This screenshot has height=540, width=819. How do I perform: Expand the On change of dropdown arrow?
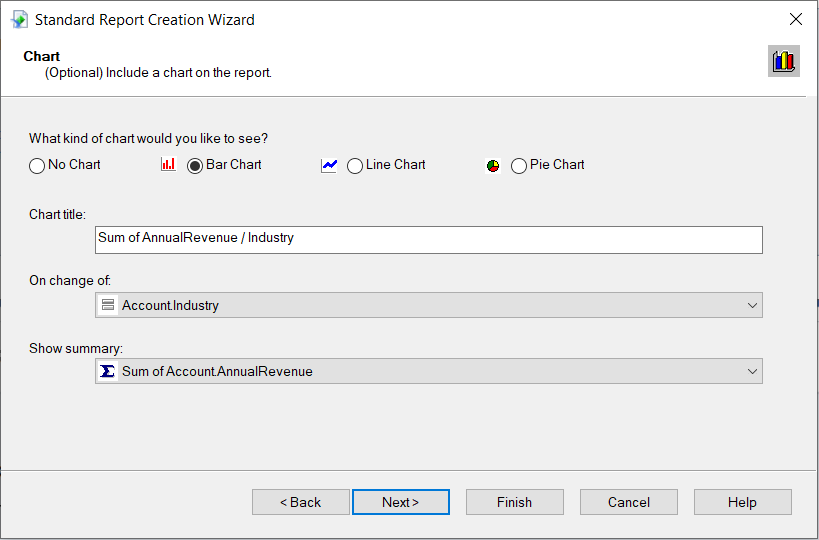[752, 305]
